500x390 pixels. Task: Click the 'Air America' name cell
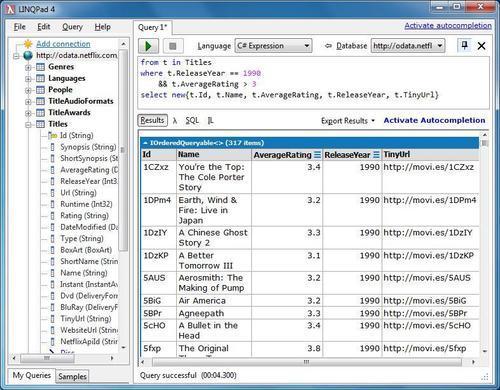pyautogui.click(x=214, y=301)
